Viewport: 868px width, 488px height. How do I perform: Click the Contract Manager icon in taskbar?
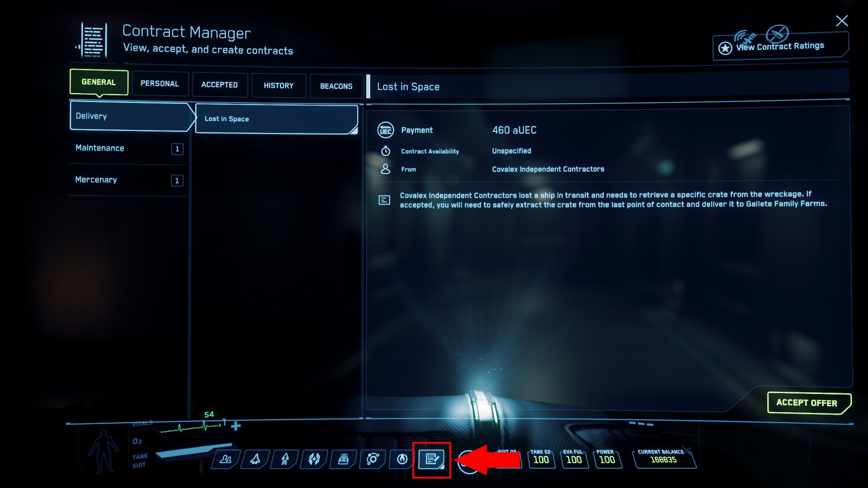(432, 459)
